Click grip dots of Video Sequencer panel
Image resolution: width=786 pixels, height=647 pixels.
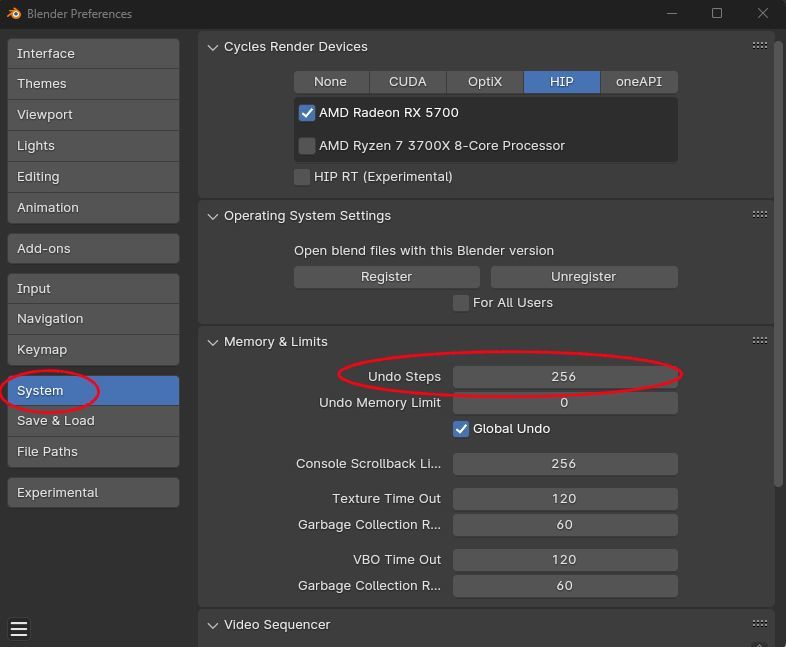[x=759, y=623]
